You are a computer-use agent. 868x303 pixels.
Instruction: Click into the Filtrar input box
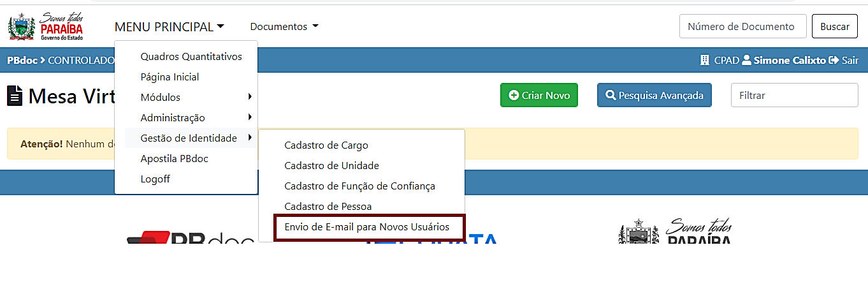point(794,96)
